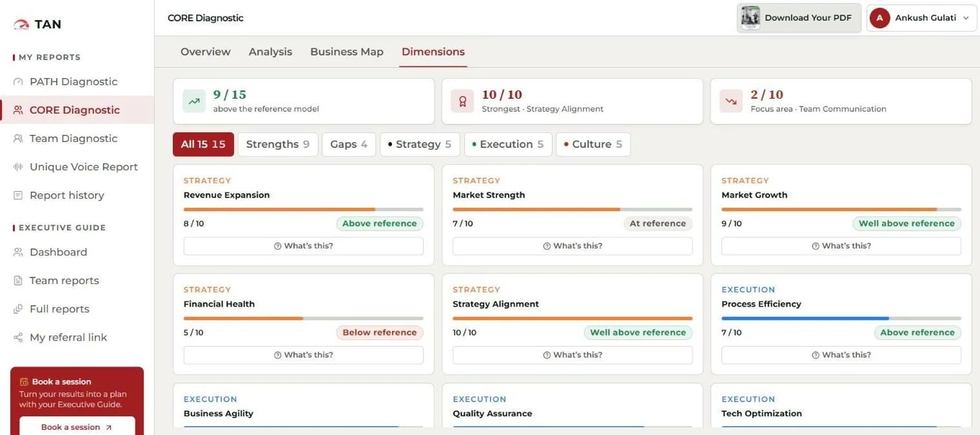Open What's this? for Strategy Alignment
Image resolution: width=980 pixels, height=435 pixels.
[573, 355]
